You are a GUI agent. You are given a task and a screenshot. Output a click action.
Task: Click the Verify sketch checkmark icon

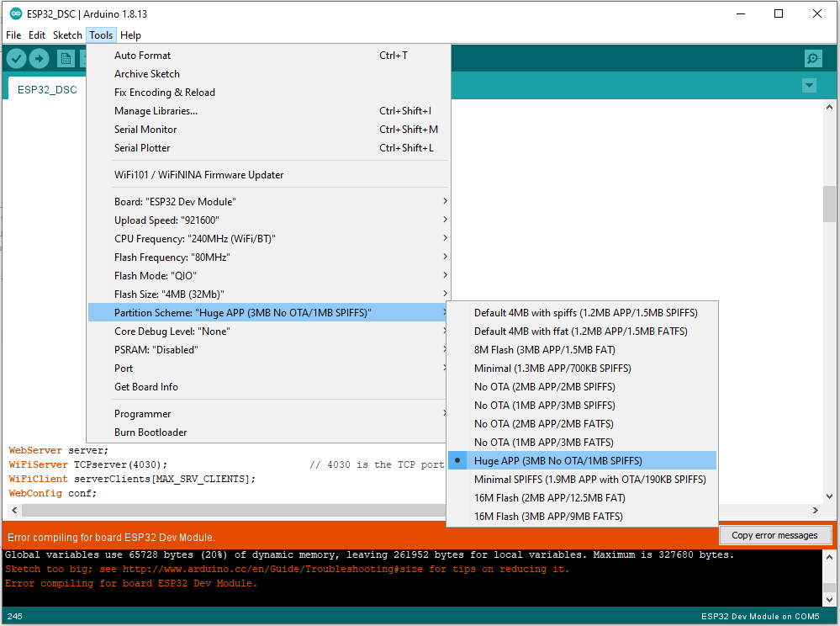click(x=17, y=58)
